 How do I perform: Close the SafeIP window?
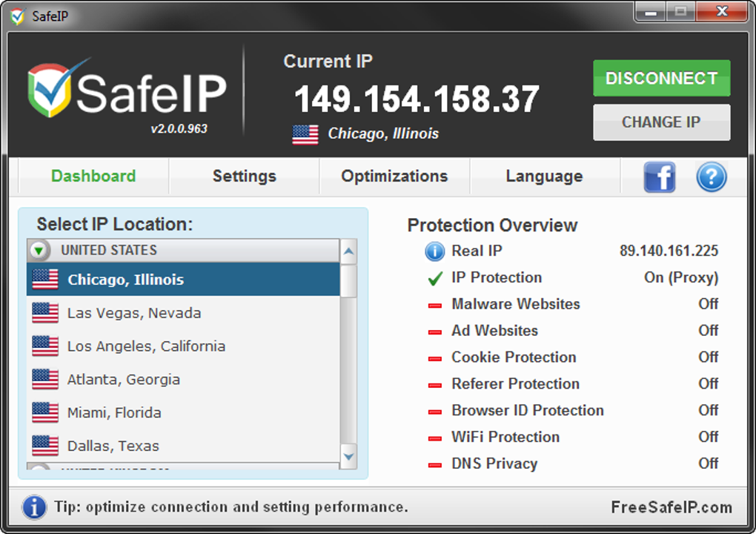722,12
